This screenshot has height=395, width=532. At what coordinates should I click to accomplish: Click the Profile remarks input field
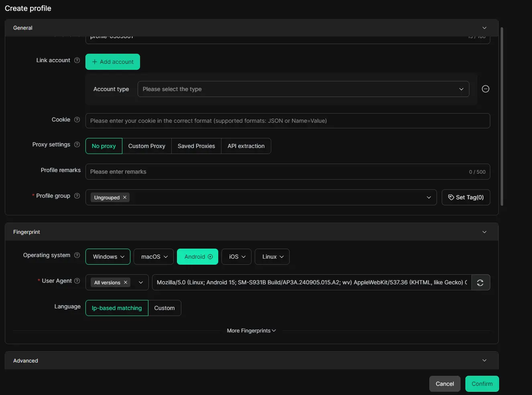point(277,172)
